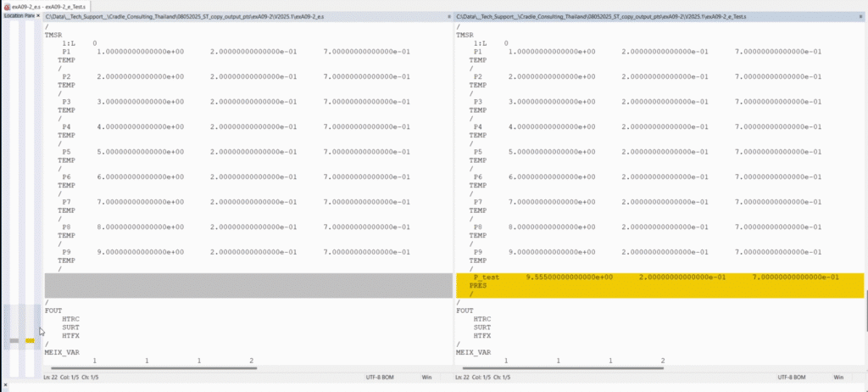The height and width of the screenshot is (392, 868).
Task: Click the P7 label in the left pane
Action: click(x=66, y=202)
